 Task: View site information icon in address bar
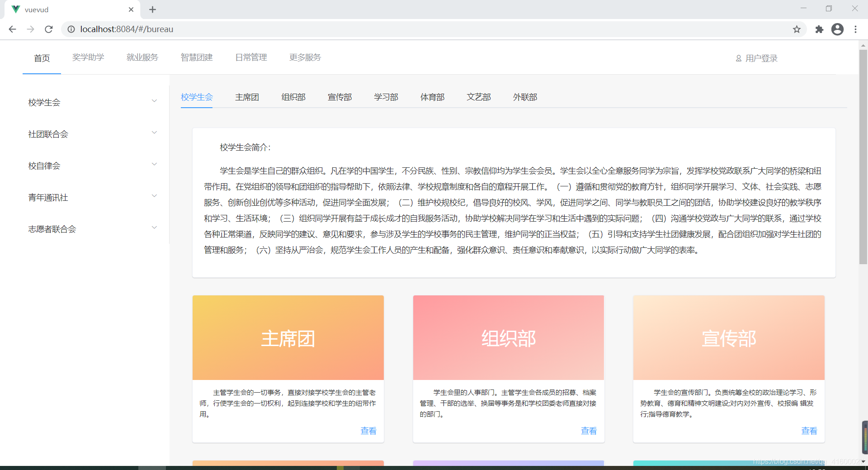(x=71, y=29)
